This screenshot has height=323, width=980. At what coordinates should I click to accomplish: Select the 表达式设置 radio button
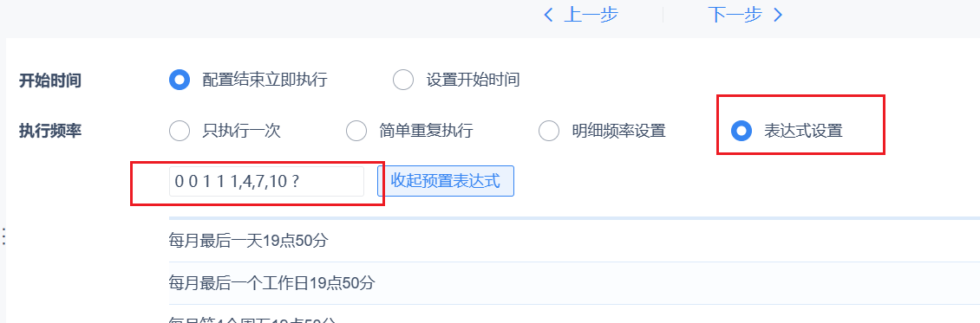[x=742, y=131]
